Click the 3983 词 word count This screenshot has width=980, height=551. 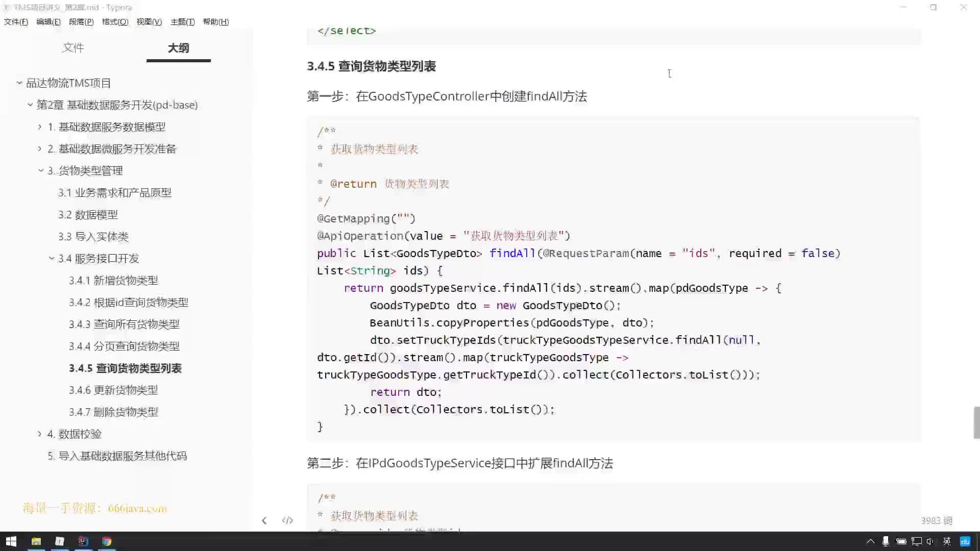pyautogui.click(x=937, y=520)
